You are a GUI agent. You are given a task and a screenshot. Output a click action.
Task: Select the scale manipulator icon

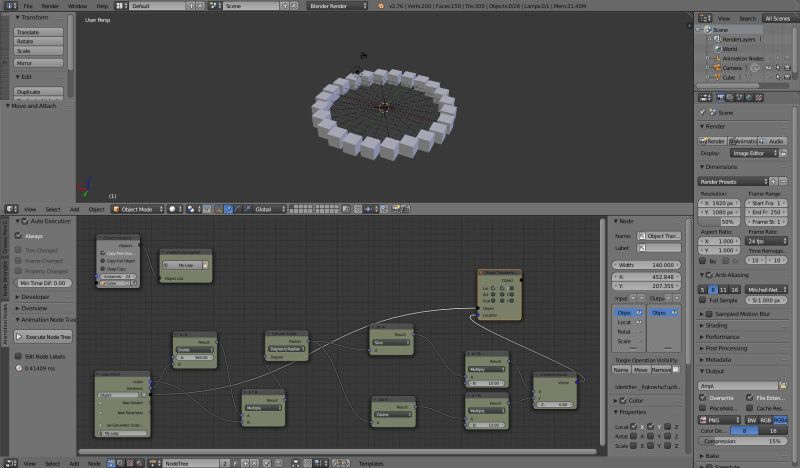[x=247, y=209]
